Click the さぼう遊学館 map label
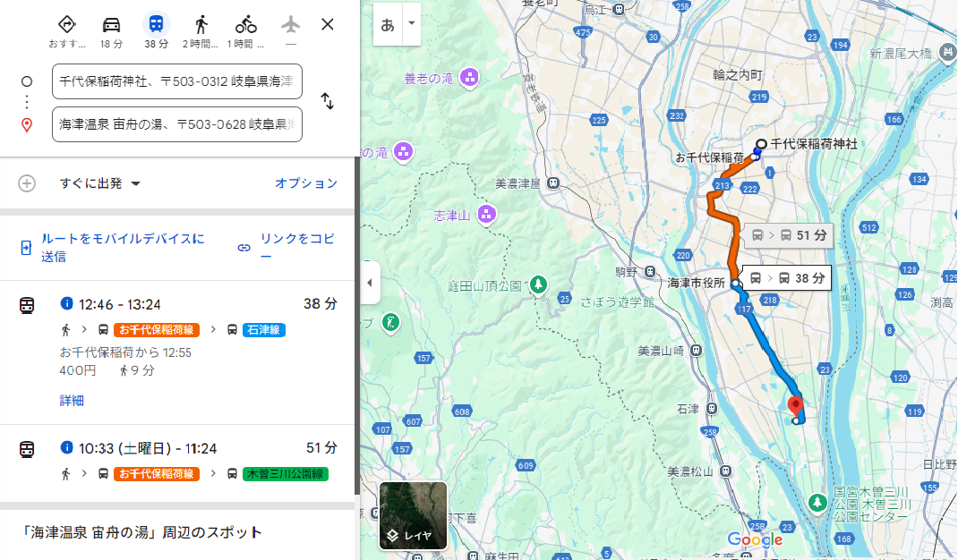The width and height of the screenshot is (958, 560). coord(617,301)
